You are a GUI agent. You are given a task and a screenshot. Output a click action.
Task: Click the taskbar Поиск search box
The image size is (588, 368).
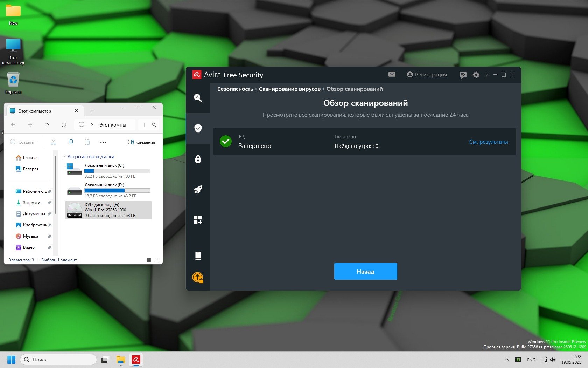coord(58,360)
